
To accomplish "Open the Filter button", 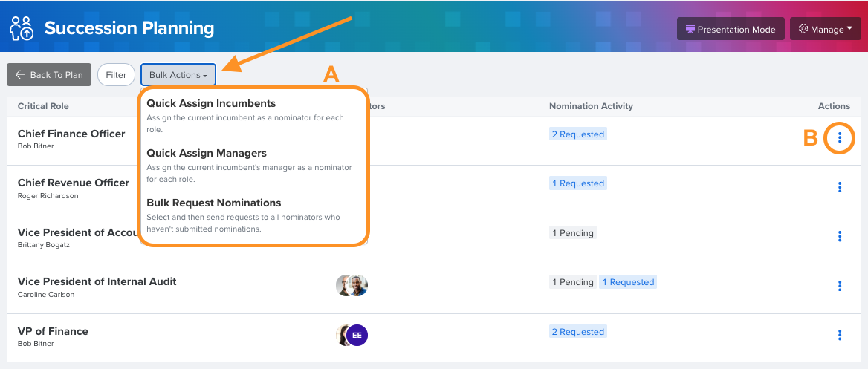I will [116, 75].
